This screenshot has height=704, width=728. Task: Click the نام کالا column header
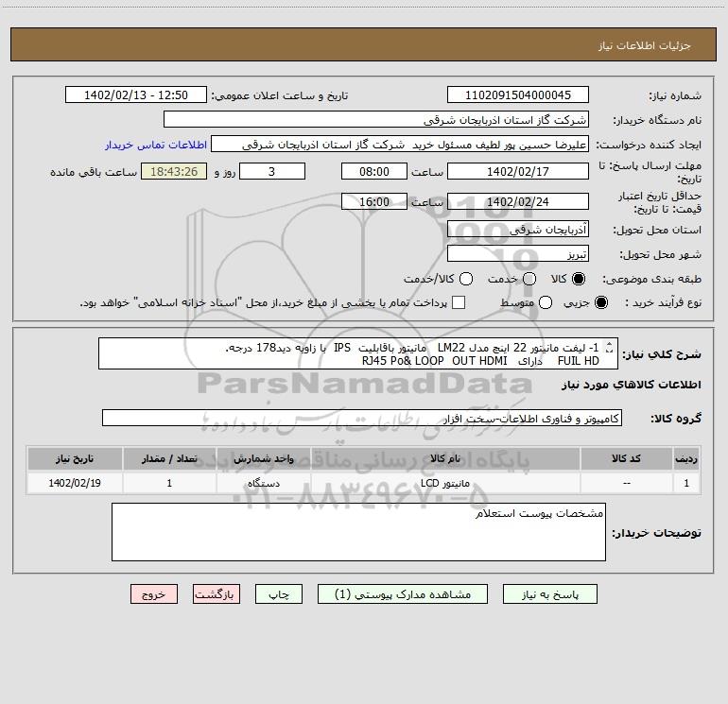tap(444, 458)
